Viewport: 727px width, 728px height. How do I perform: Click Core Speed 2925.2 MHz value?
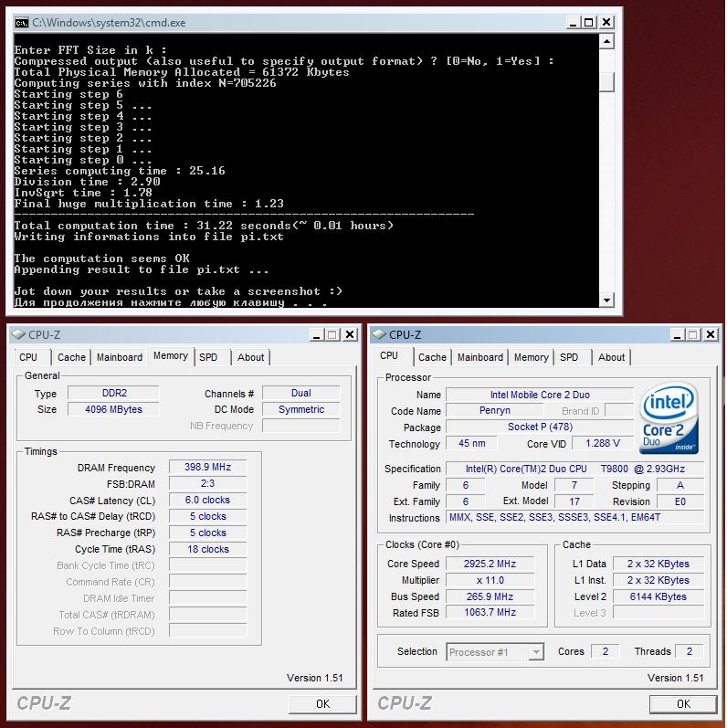[x=490, y=564]
